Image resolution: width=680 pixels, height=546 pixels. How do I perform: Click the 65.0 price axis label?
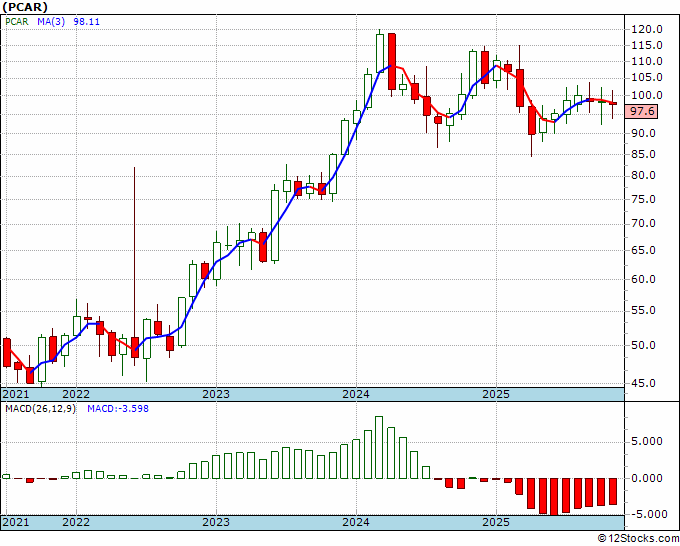point(644,250)
